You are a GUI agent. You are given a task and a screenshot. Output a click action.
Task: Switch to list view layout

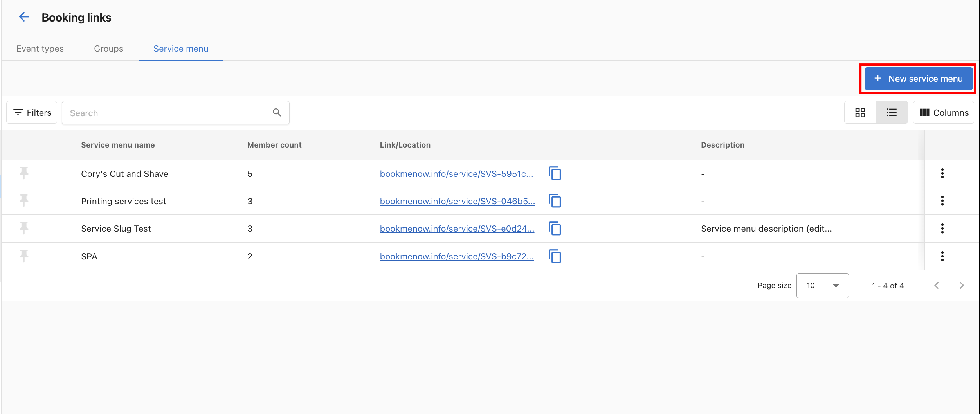[x=891, y=112]
